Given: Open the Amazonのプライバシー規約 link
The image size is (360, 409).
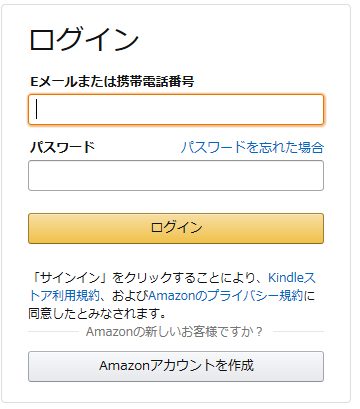Looking at the screenshot, I should coord(225,295).
